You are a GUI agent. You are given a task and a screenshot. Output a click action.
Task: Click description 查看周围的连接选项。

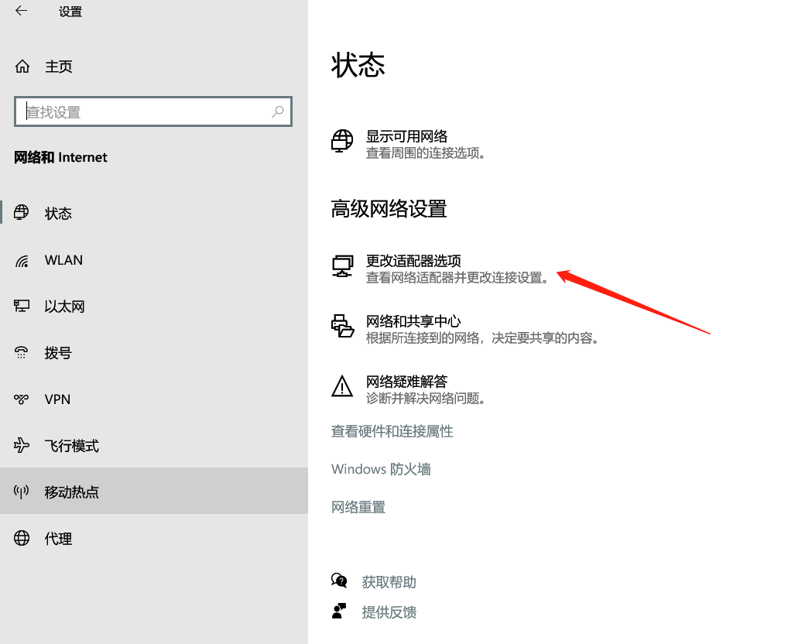click(426, 153)
